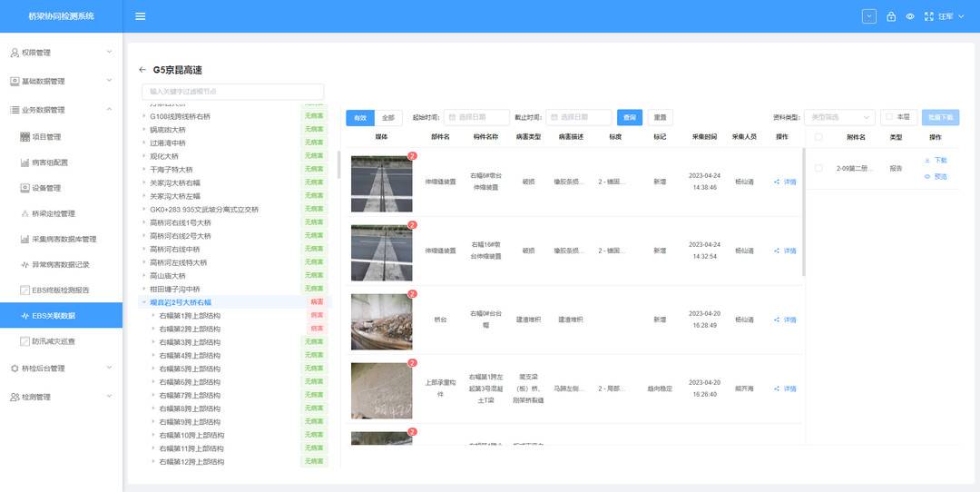Click download icon for 2-09 attachment
Image resolution: width=980 pixels, height=492 pixels.
927,160
